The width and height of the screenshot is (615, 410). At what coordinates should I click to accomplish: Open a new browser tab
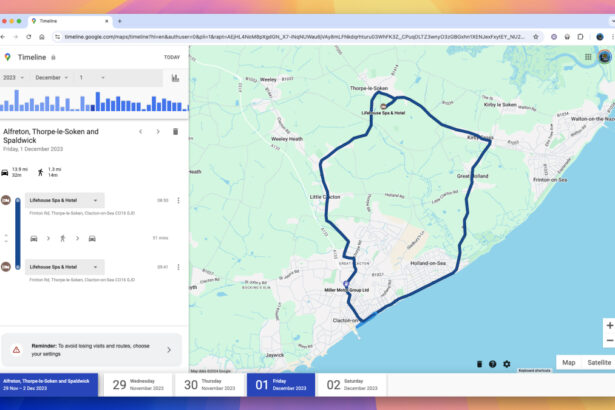pos(120,21)
